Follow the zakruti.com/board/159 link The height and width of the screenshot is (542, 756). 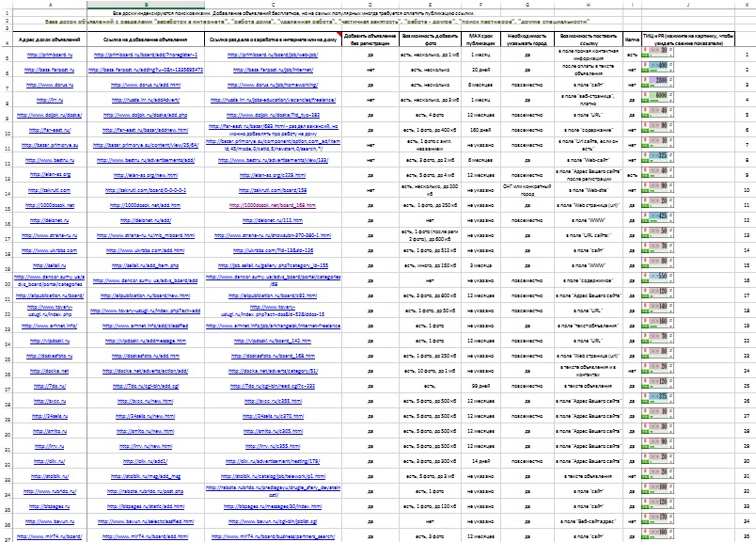(x=273, y=190)
